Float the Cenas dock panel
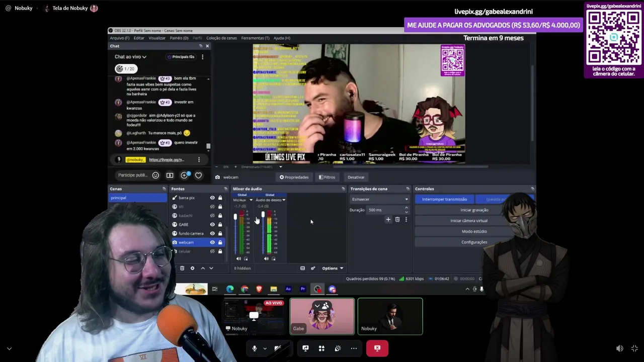The height and width of the screenshot is (362, 644). tap(164, 189)
